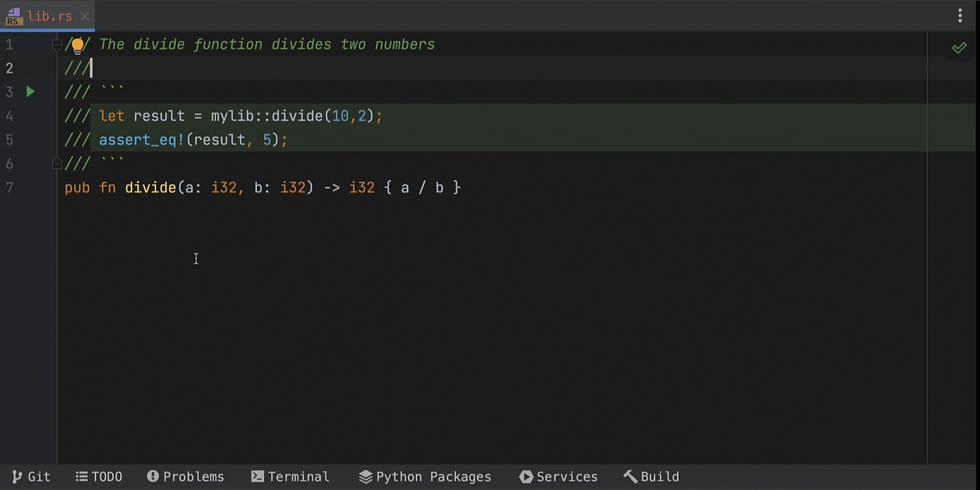
Task: Show the Services tool window
Action: click(x=558, y=476)
